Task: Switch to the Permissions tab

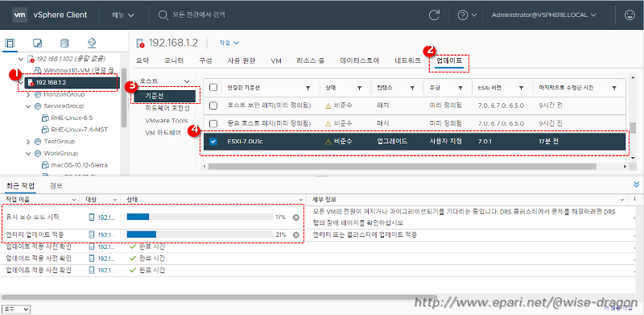Action: [x=241, y=61]
